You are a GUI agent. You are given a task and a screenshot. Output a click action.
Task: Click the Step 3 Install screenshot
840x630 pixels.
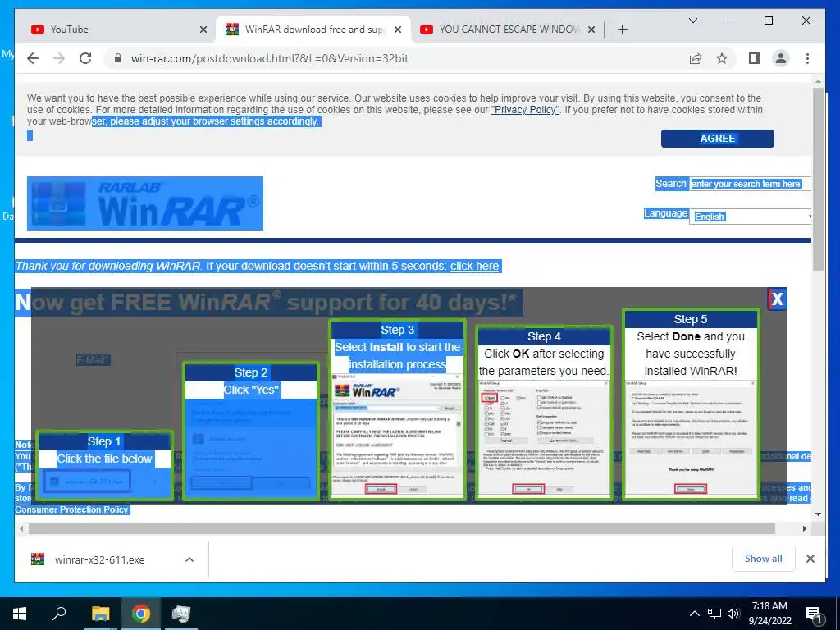(x=398, y=435)
